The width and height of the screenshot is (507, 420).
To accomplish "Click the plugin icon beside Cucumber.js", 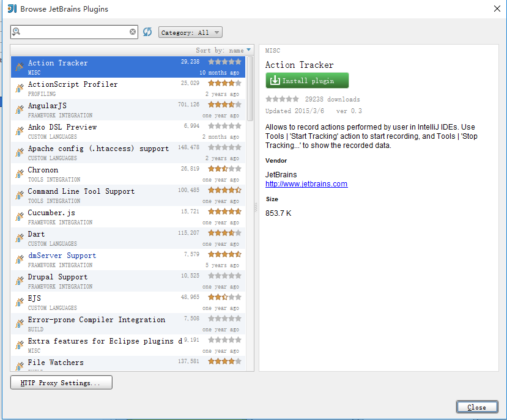I will tap(20, 216).
